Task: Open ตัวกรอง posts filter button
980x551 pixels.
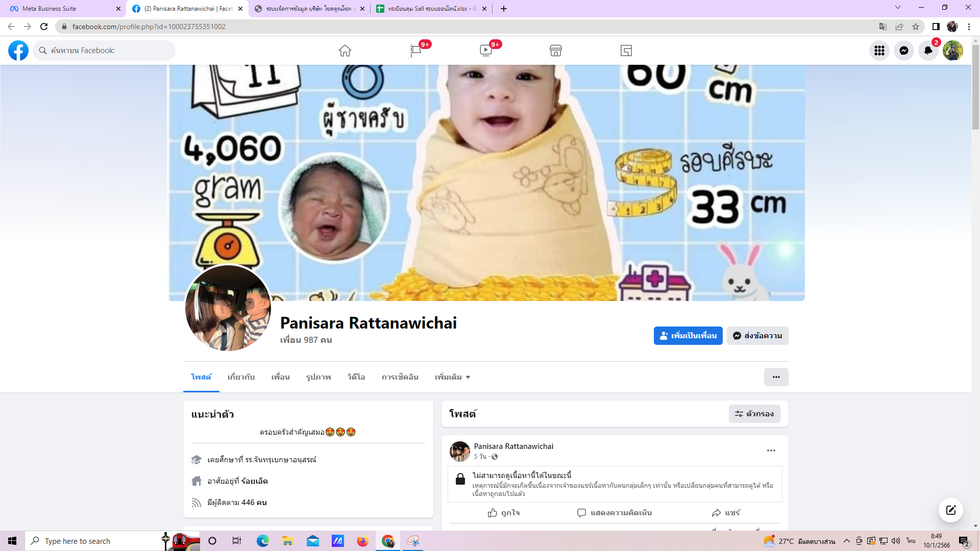Action: (x=754, y=414)
